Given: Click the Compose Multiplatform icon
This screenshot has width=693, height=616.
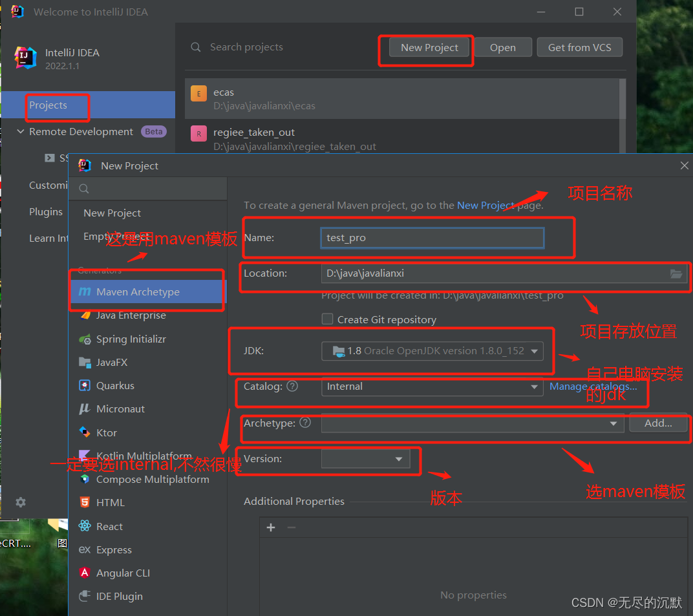Looking at the screenshot, I should 85,479.
